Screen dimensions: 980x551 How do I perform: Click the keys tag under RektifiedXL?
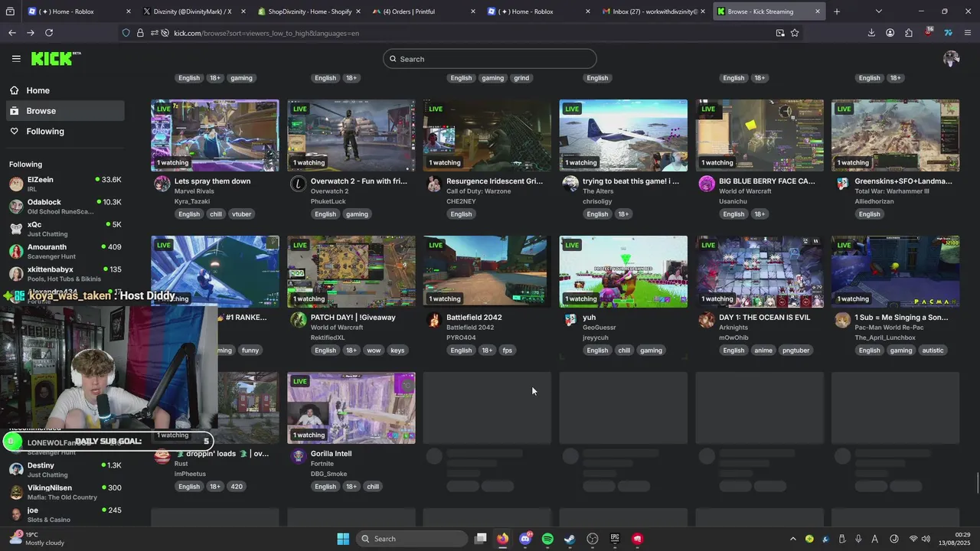tap(397, 350)
